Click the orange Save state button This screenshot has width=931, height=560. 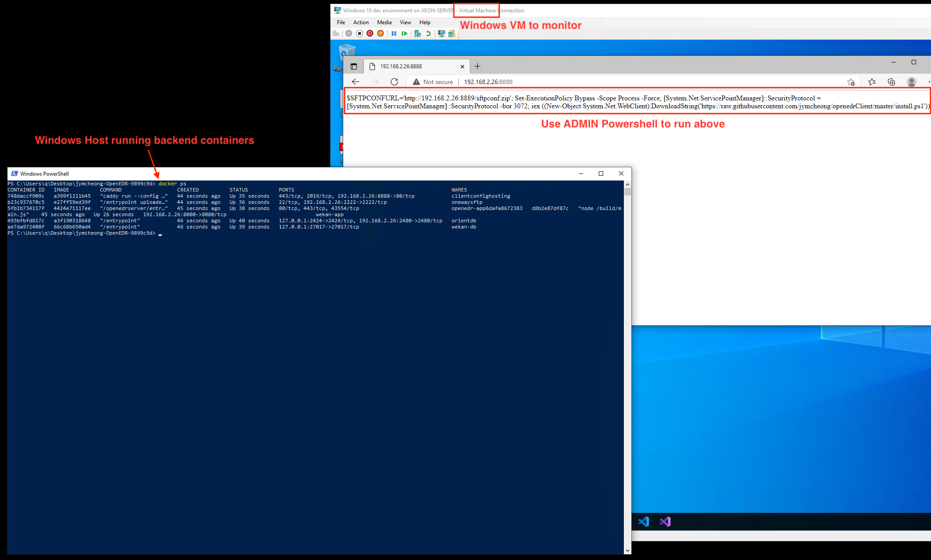[381, 33]
